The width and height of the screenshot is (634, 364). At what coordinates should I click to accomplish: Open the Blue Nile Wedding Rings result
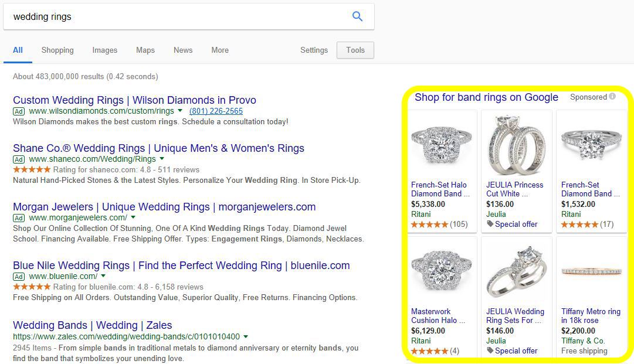point(181,266)
